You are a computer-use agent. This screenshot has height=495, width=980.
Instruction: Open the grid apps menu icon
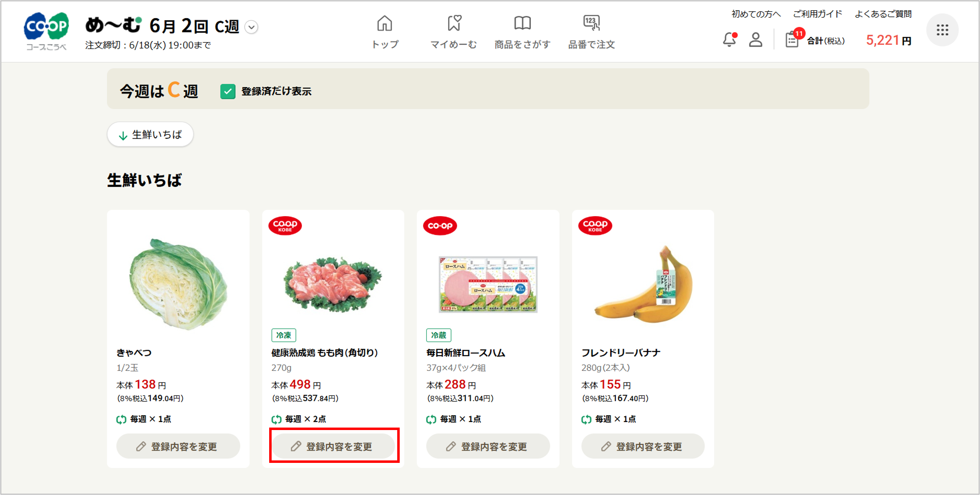(x=942, y=30)
